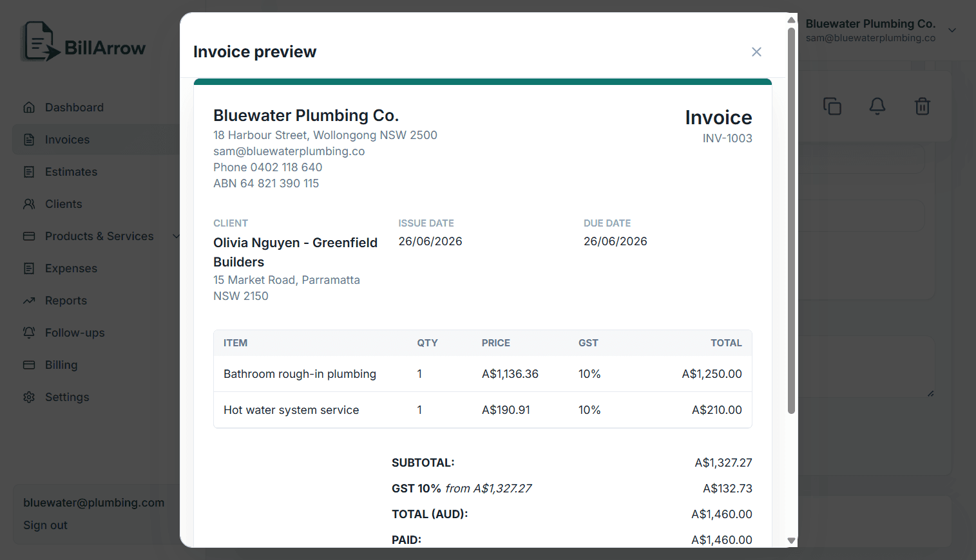Click the A$1,136.36 price cell
Viewport: 976px width, 560px height.
(x=510, y=374)
